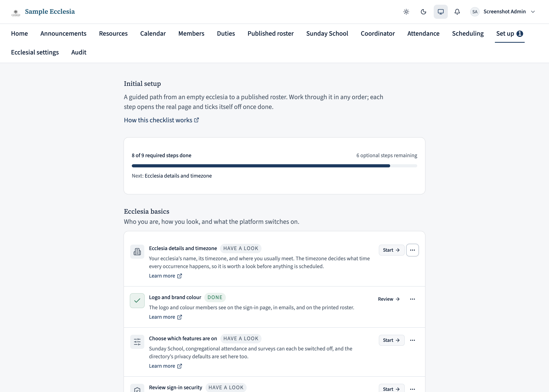
Task: Open Learn more for feature choices
Action: coord(165,366)
